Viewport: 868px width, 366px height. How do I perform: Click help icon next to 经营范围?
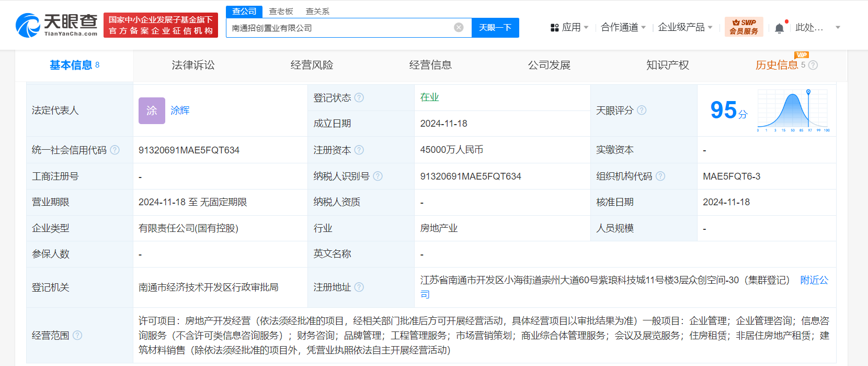(x=77, y=335)
